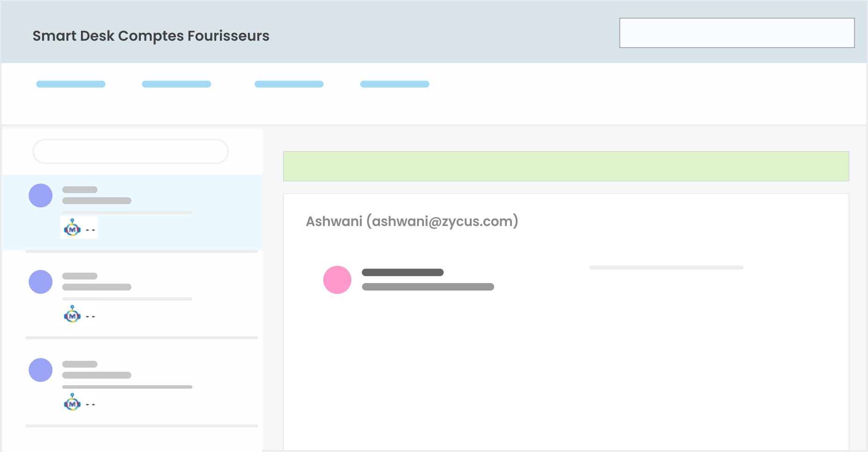Click the Merlin bot icon in third conversation
This screenshot has width=868, height=452.
click(72, 402)
